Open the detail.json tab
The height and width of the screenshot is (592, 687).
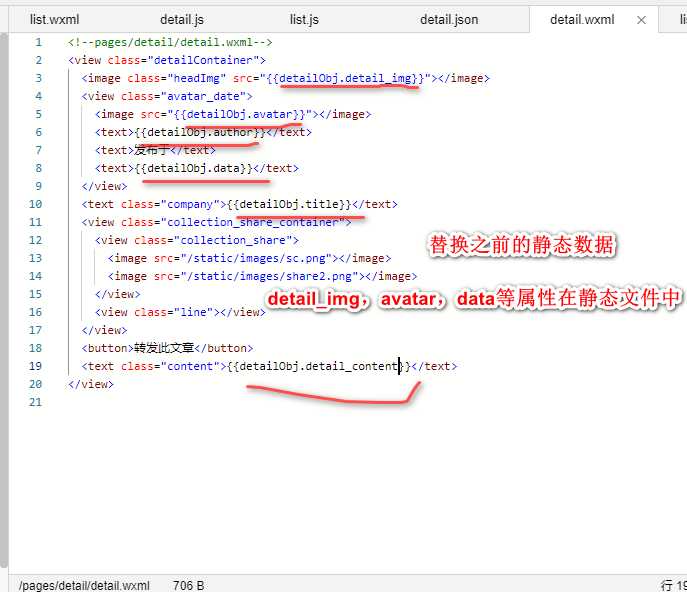449,20
